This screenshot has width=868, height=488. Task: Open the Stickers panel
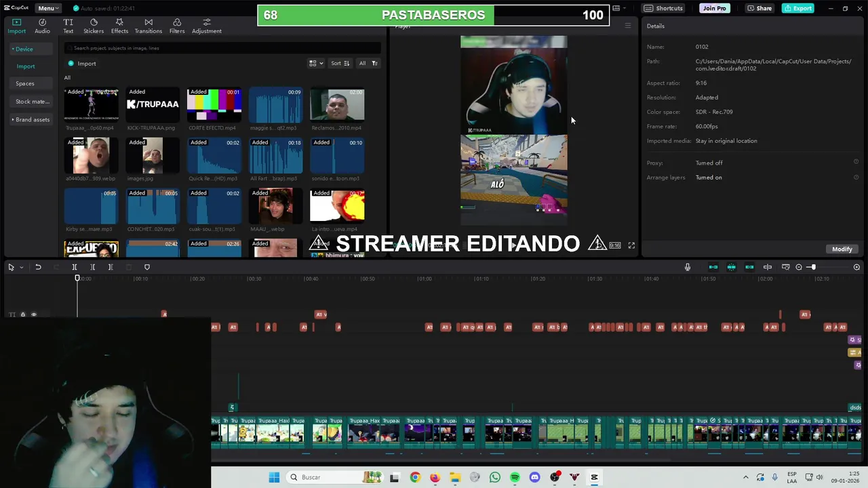point(94,26)
